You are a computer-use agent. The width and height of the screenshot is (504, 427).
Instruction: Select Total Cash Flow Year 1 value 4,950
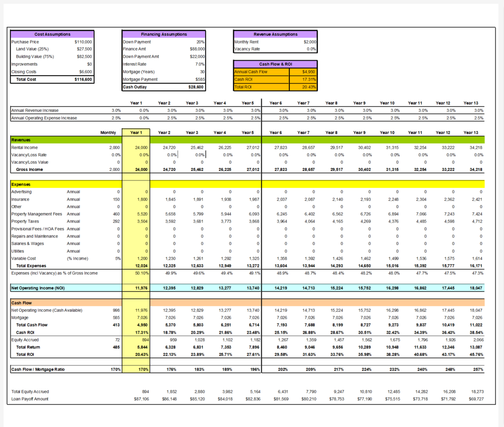click(x=142, y=325)
